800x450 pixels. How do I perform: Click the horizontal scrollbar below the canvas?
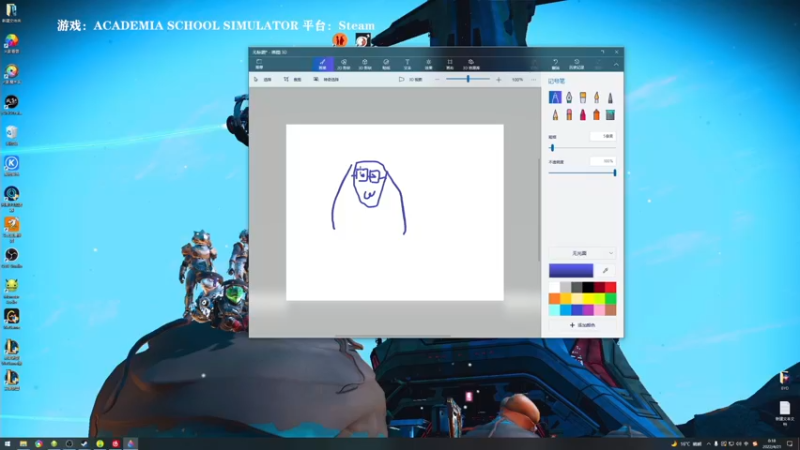coord(393,336)
